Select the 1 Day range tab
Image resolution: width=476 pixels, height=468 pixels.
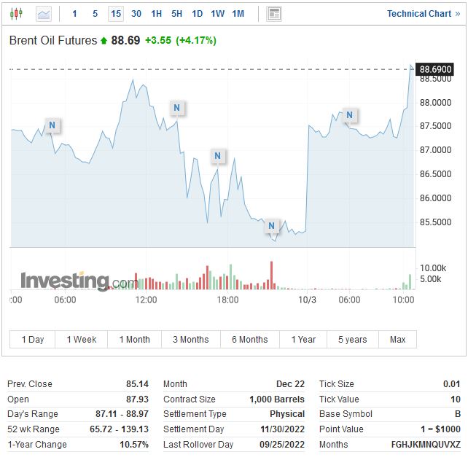click(x=33, y=340)
